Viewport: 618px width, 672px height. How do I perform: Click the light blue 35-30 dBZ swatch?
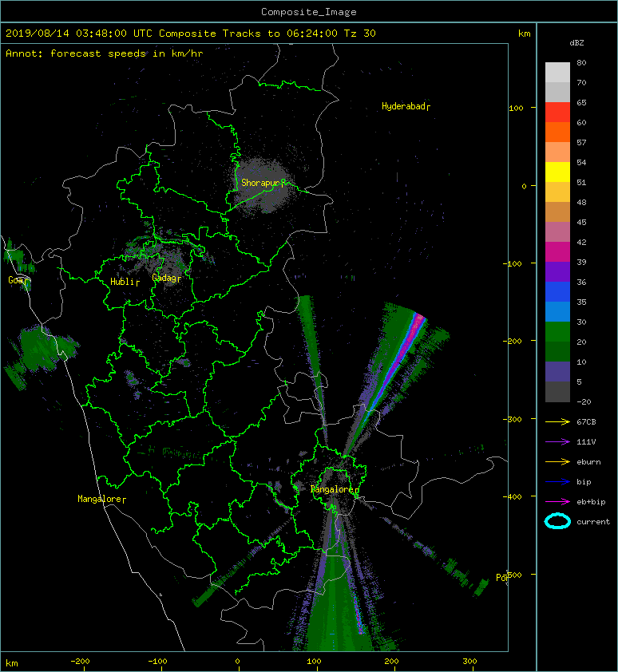557,311
